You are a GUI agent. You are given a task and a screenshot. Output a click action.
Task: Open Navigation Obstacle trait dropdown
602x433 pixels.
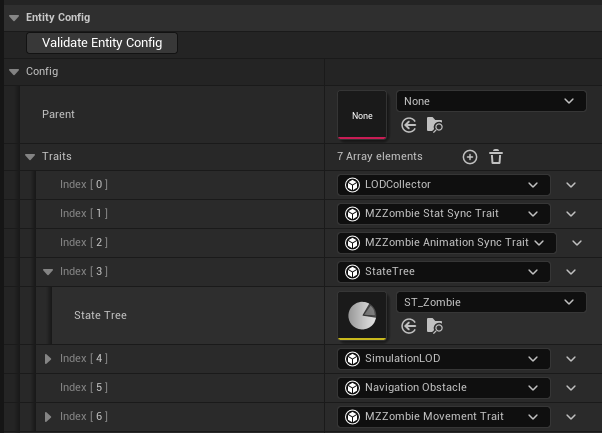pyautogui.click(x=444, y=387)
